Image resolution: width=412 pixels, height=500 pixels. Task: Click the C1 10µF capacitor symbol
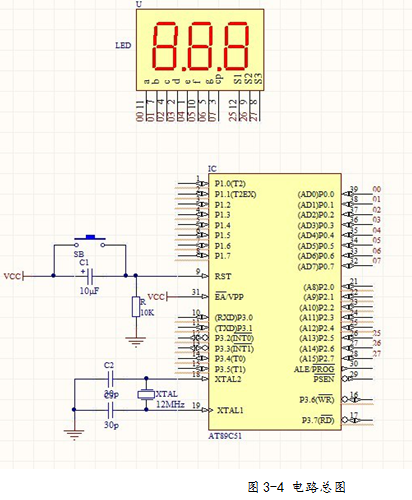coord(89,276)
